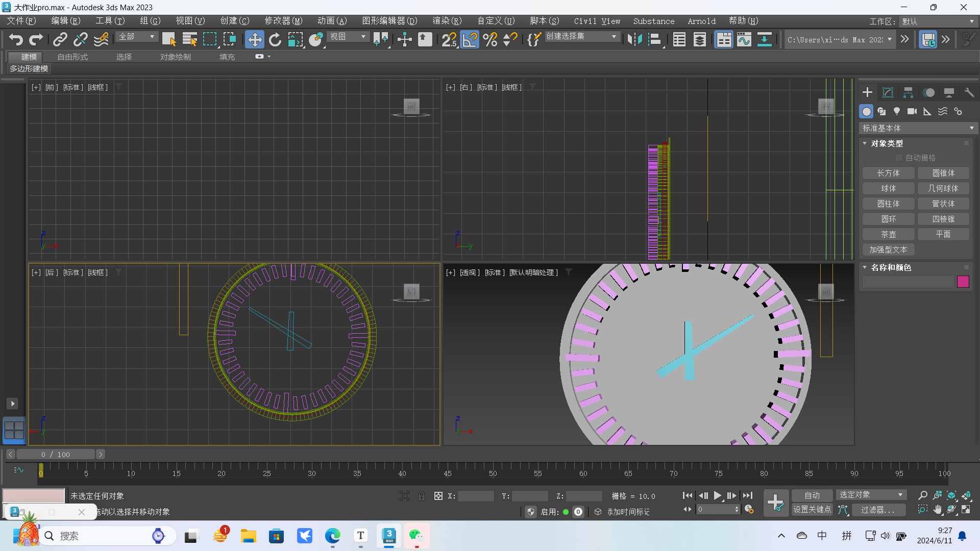
Task: Open the Motion panel tab icon
Action: point(928,92)
